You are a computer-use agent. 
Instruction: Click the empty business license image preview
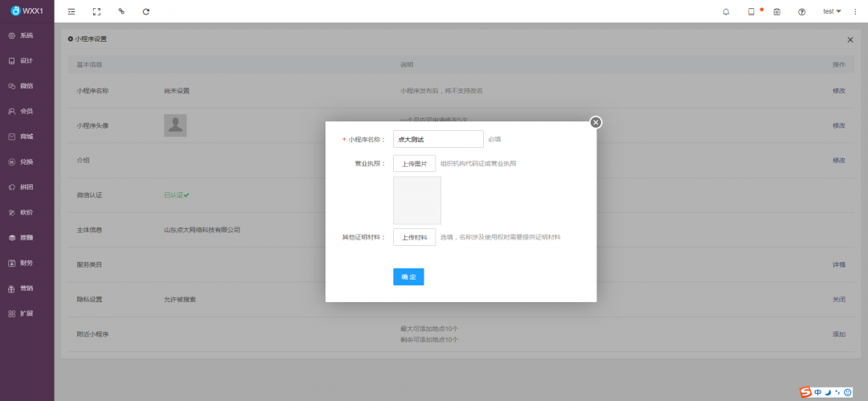point(417,201)
